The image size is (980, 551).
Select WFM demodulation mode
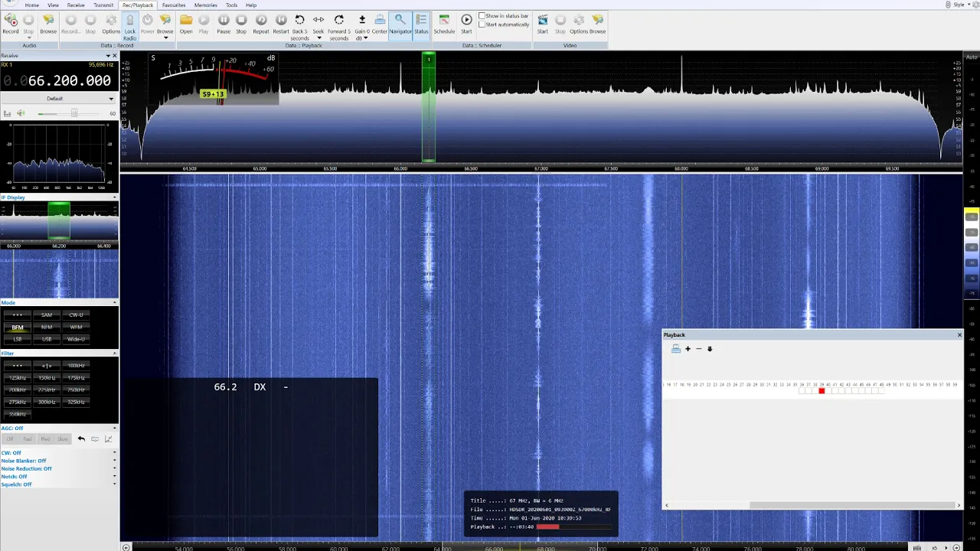tap(76, 327)
